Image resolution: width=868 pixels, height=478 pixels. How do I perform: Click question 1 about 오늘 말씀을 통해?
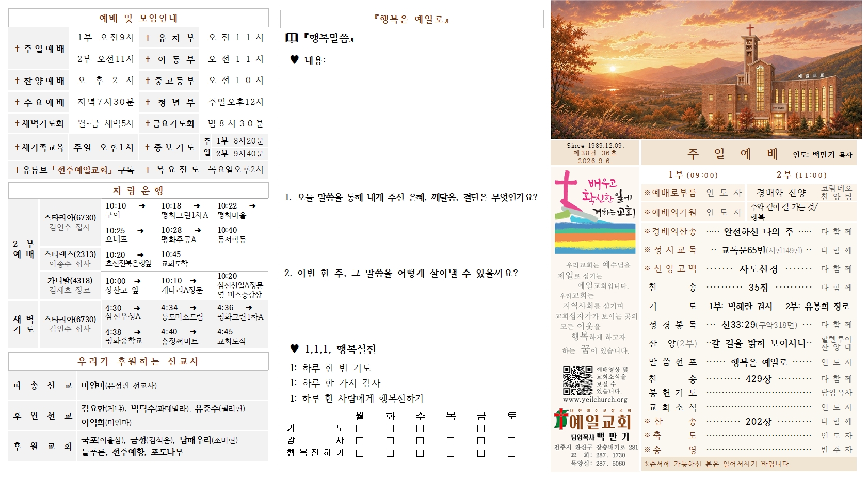coord(411,197)
